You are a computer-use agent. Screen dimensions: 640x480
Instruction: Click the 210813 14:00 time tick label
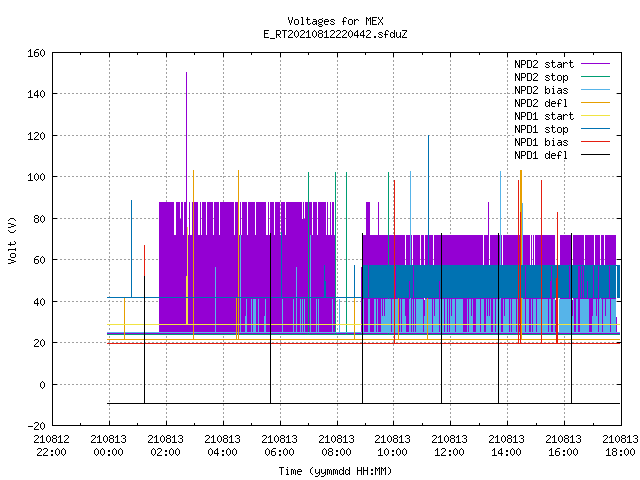click(507, 446)
